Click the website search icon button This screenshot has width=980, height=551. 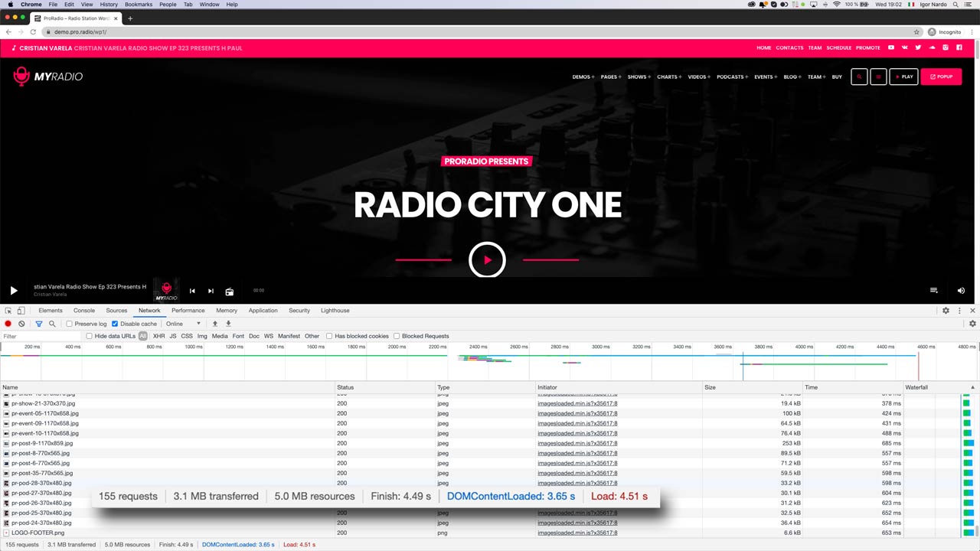pyautogui.click(x=859, y=77)
